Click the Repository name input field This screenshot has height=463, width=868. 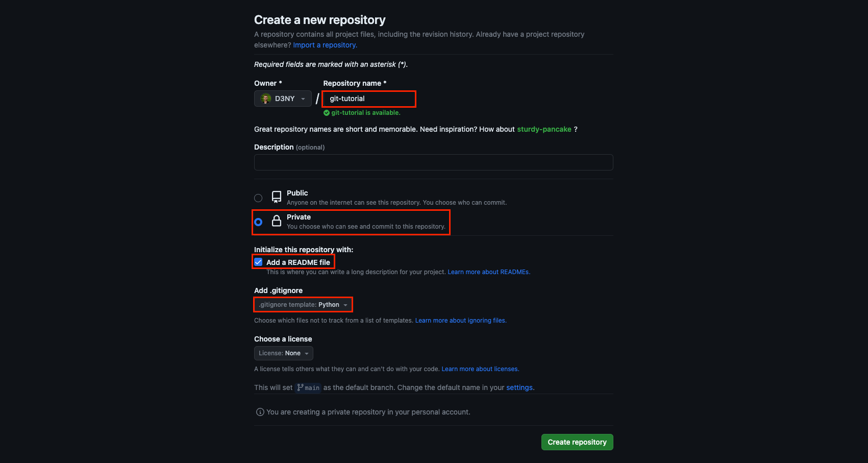click(x=369, y=99)
